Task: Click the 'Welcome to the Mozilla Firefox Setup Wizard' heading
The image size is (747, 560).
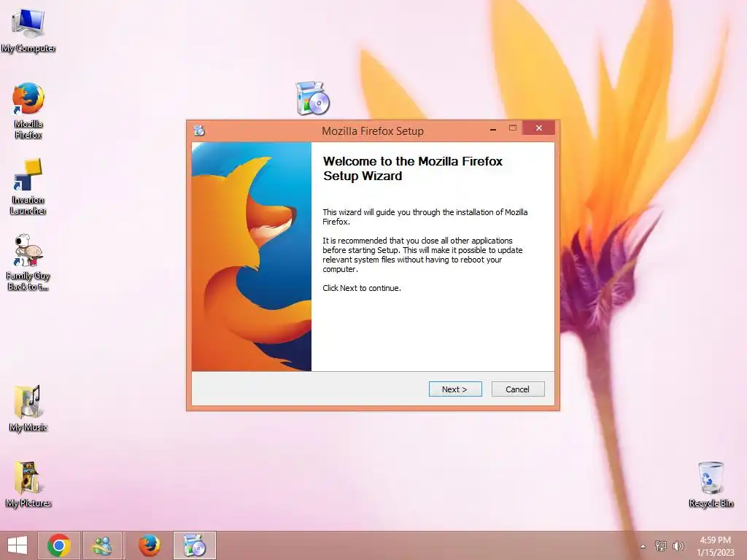Action: pos(413,168)
